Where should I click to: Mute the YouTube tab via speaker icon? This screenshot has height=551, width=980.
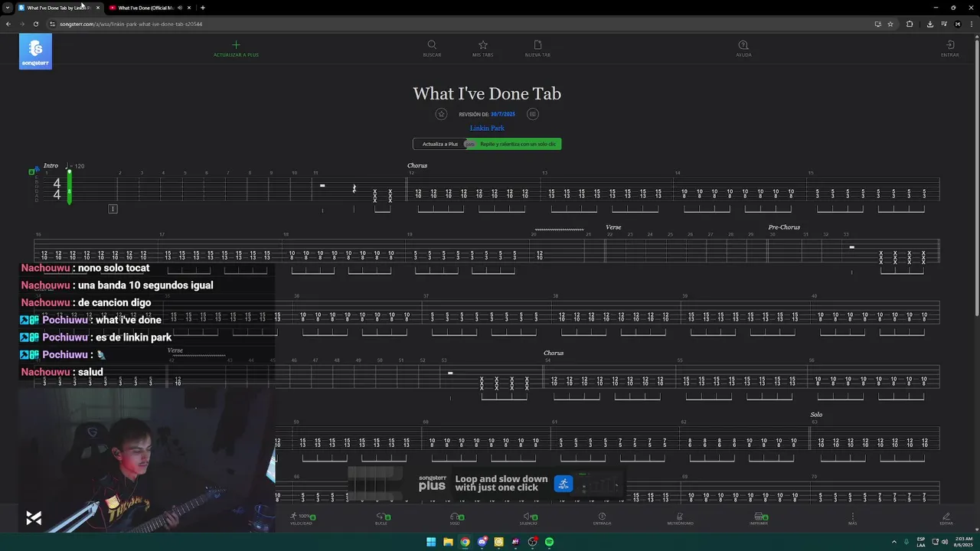pyautogui.click(x=180, y=8)
